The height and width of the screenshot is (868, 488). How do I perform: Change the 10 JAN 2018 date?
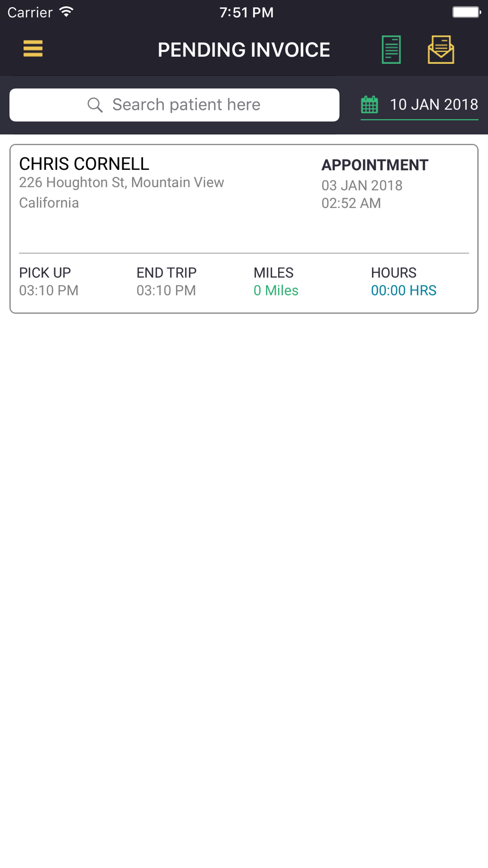(x=433, y=104)
